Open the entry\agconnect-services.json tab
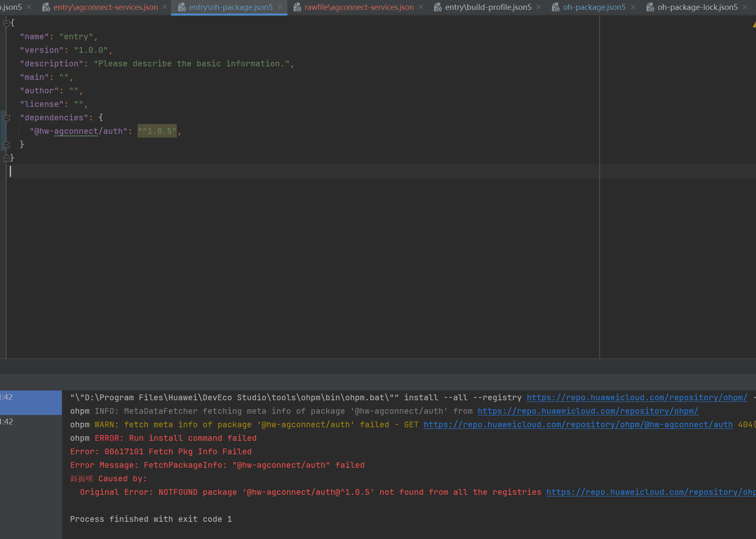 click(x=105, y=7)
